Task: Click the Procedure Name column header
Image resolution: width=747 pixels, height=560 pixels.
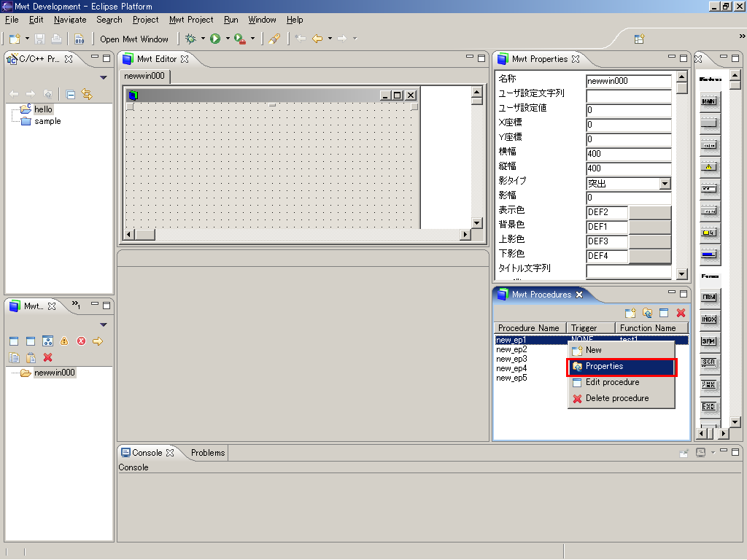Action: 530,328
